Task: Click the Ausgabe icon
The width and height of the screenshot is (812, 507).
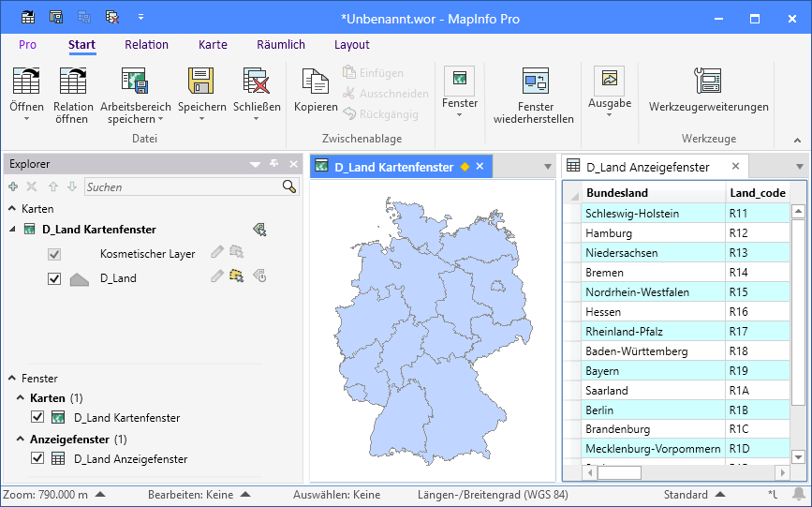Action: pos(609,80)
